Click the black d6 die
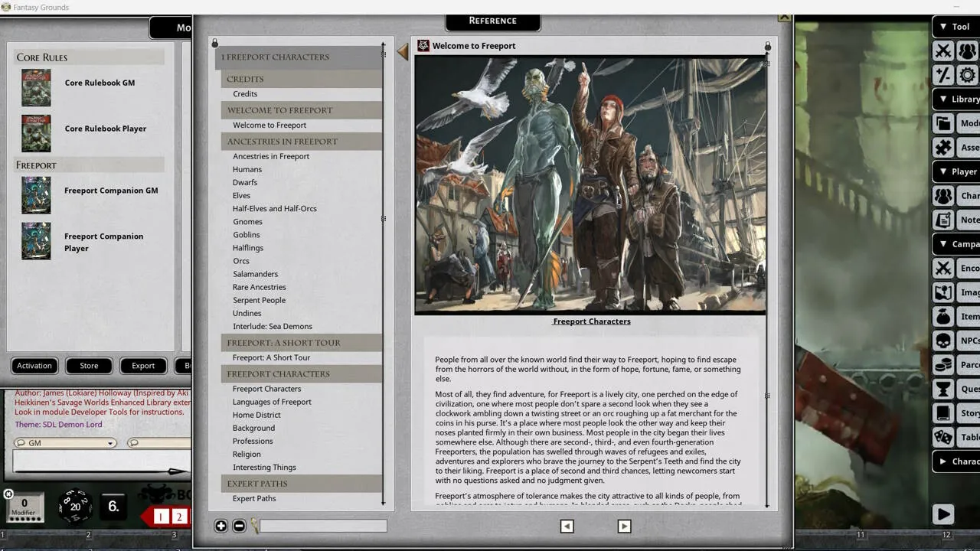This screenshot has height=551, width=980. [113, 506]
